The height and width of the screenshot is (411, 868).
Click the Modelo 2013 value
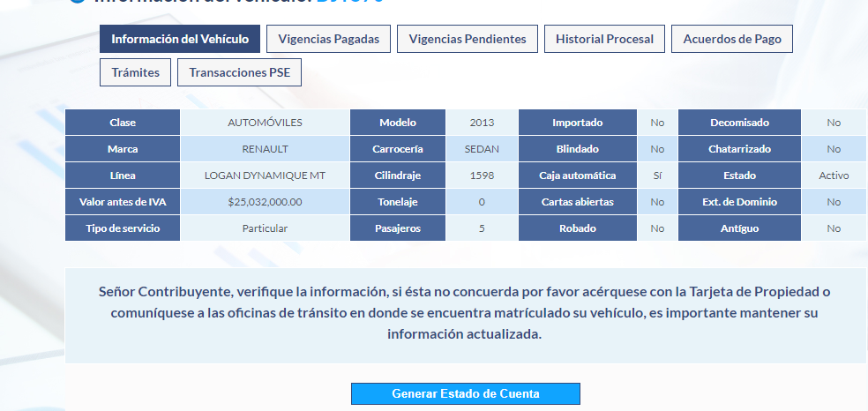pos(482,123)
